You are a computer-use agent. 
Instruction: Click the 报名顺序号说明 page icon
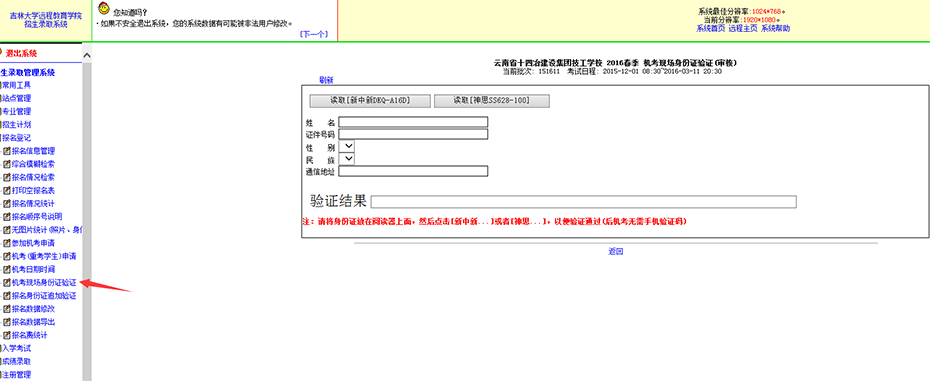tap(7, 217)
